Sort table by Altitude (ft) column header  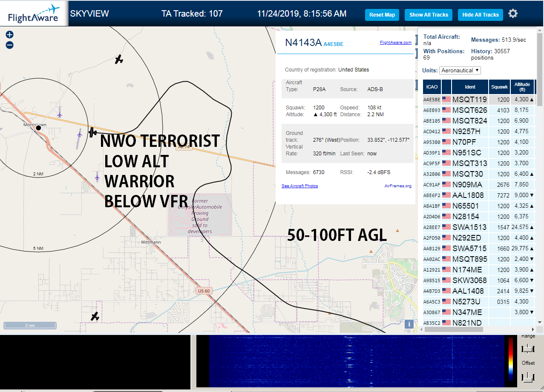[x=522, y=87]
